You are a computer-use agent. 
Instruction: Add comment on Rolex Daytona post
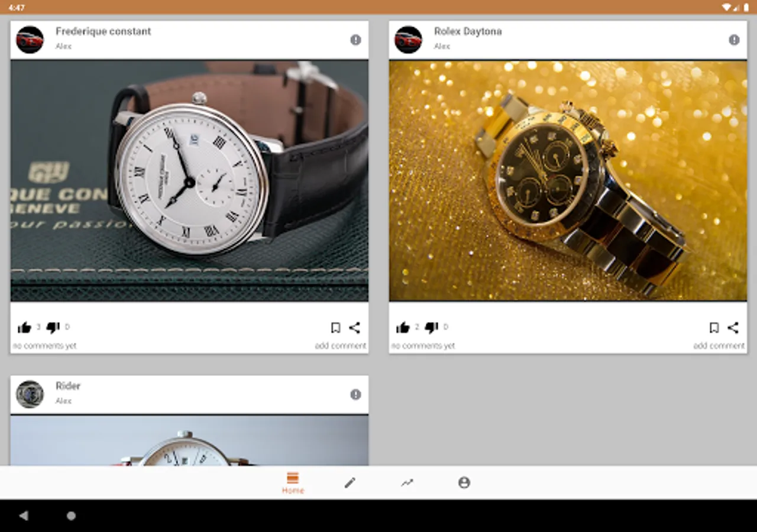(719, 346)
